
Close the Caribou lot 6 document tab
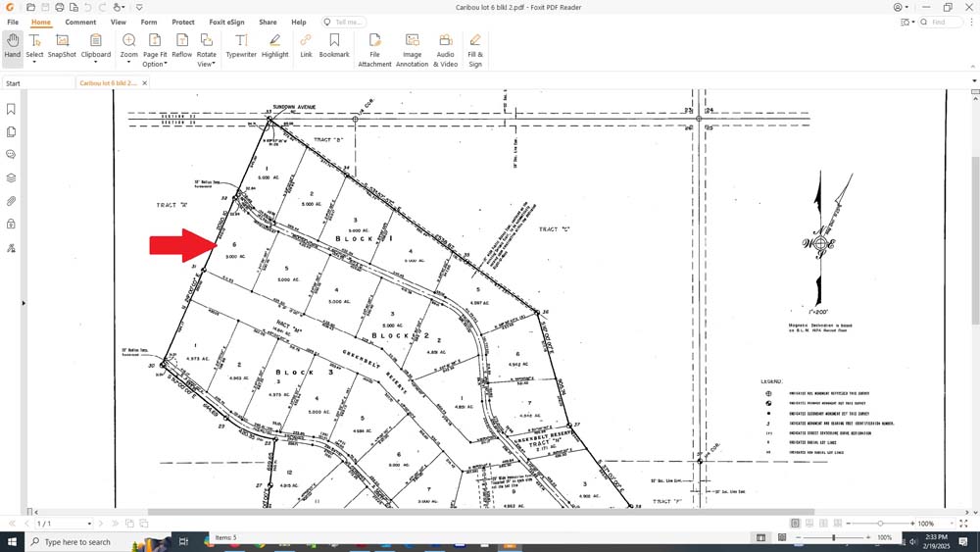coord(145,83)
